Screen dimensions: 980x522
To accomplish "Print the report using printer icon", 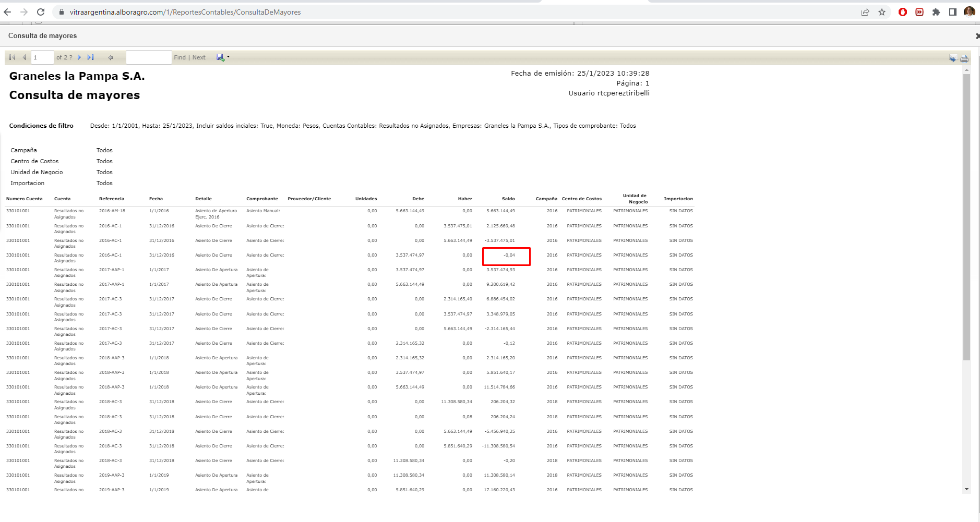I will pyautogui.click(x=964, y=58).
